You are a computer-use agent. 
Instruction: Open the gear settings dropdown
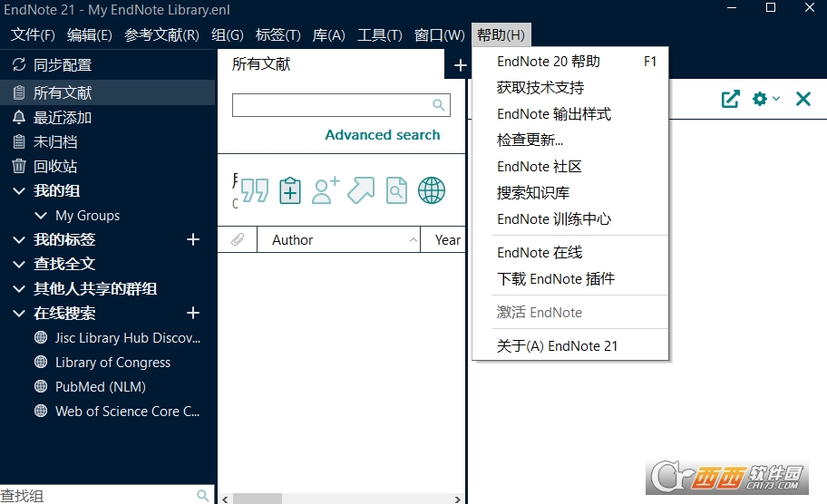pos(766,99)
